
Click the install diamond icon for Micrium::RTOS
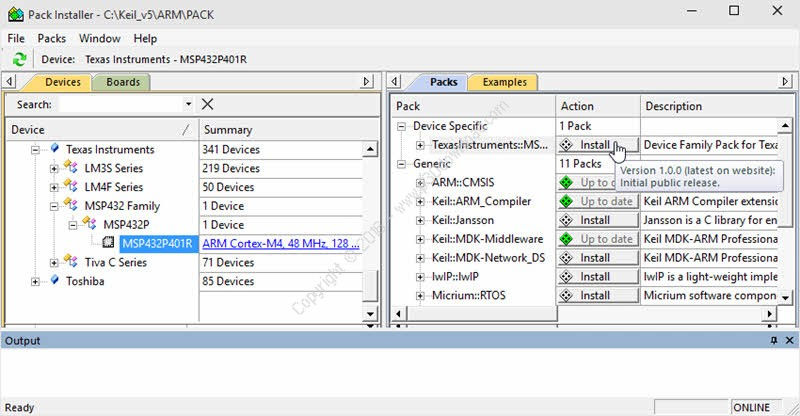click(x=566, y=296)
